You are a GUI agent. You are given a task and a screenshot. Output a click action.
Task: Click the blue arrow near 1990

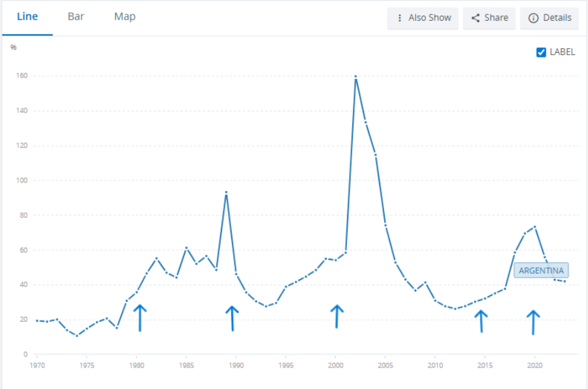232,318
